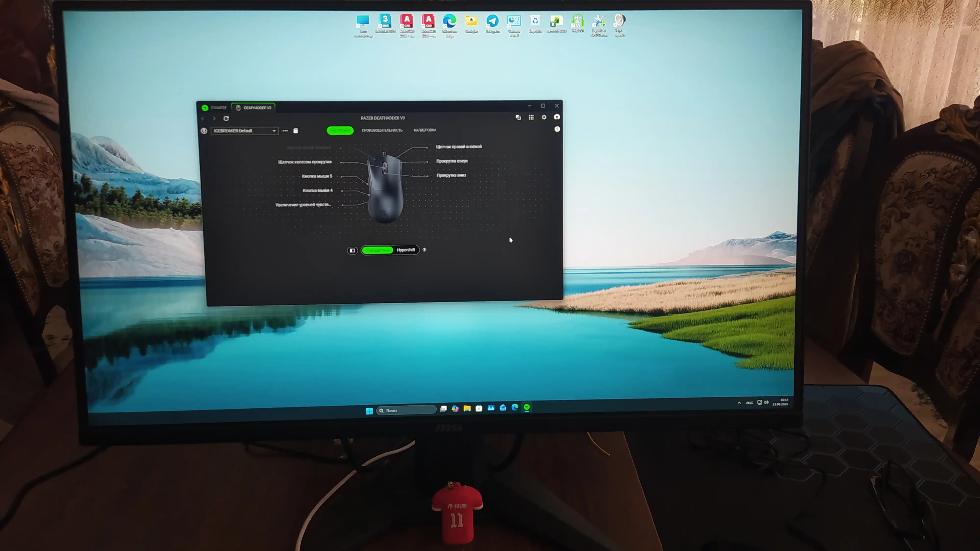This screenshot has height=551, width=980.
Task: Open volume control in system tray
Action: tap(766, 403)
